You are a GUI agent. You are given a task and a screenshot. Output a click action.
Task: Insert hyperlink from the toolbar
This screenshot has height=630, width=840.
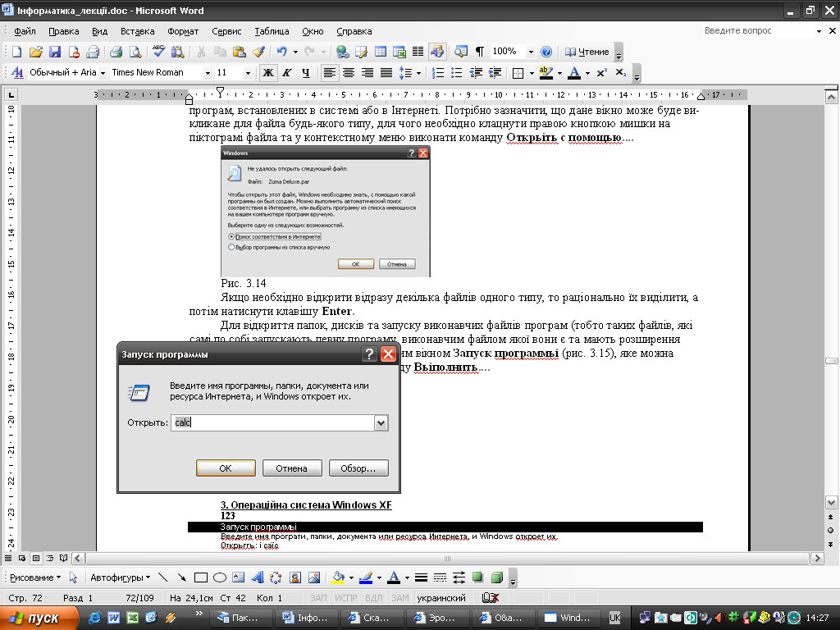(342, 52)
